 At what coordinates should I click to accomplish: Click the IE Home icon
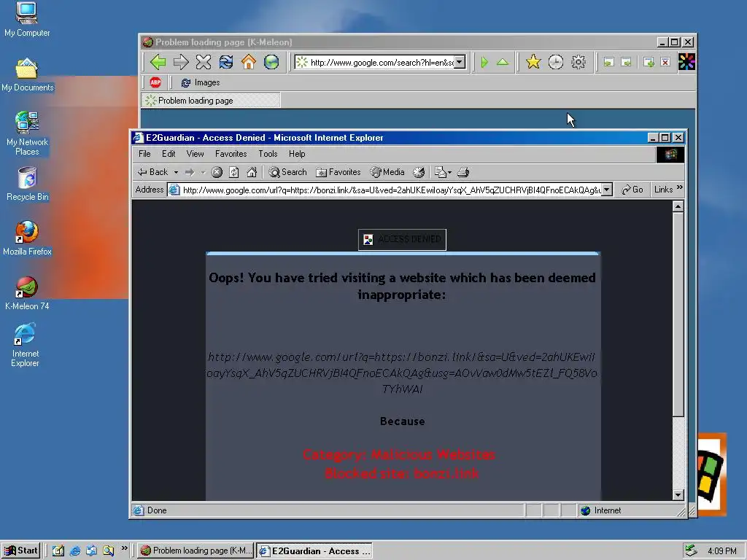click(252, 172)
